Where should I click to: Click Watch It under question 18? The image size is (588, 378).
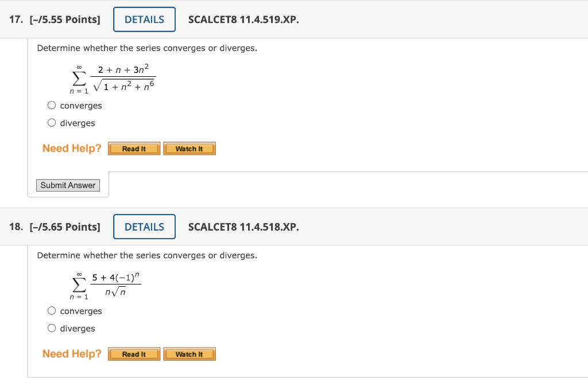(189, 354)
